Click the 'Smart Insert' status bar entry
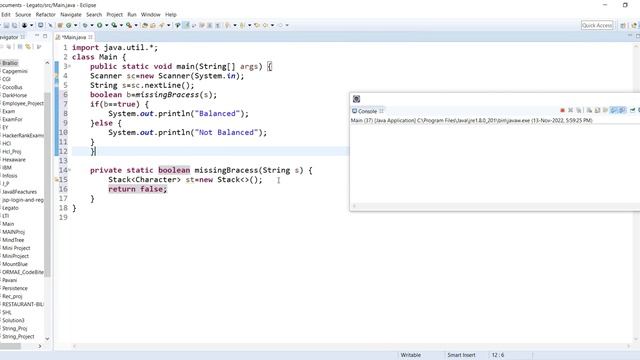 click(x=461, y=355)
